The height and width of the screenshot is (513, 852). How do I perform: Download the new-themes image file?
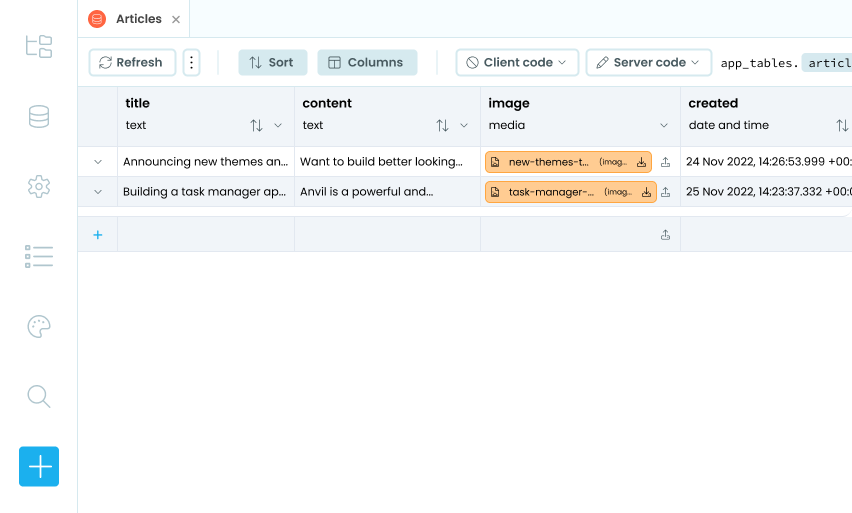point(643,162)
